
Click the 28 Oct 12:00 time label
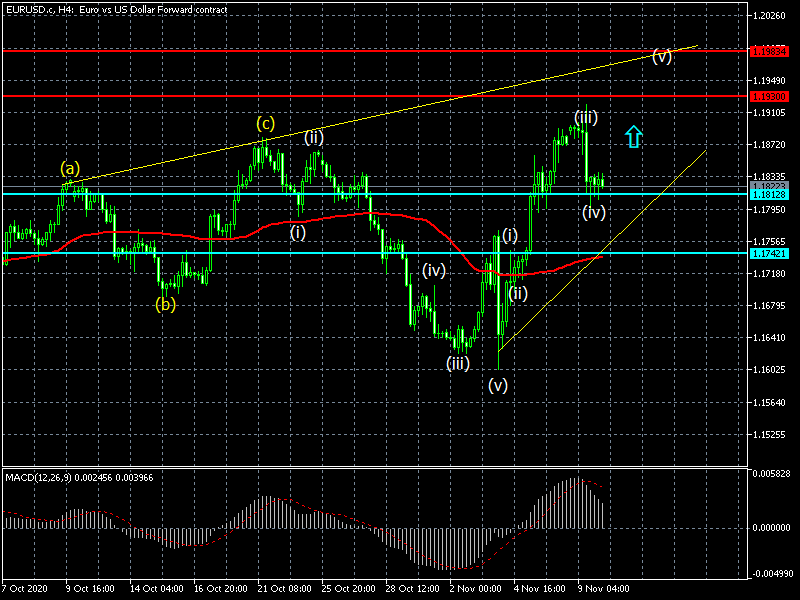[x=412, y=588]
